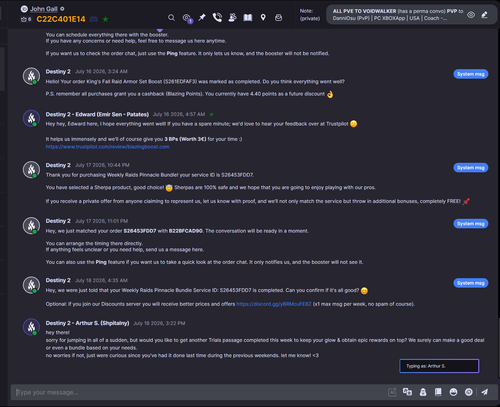Screen dimensions: 500x407
Task: Edit the private note with pencil icon
Action: pyautogui.click(x=485, y=15)
